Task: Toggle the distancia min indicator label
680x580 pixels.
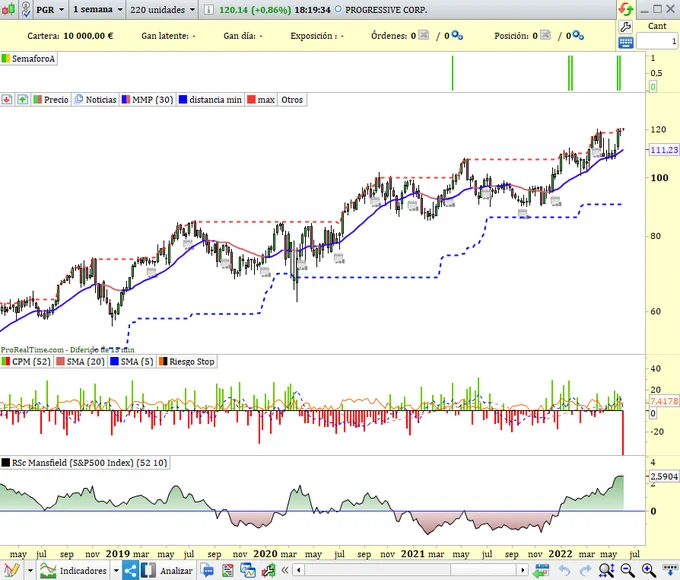Action: pos(210,100)
